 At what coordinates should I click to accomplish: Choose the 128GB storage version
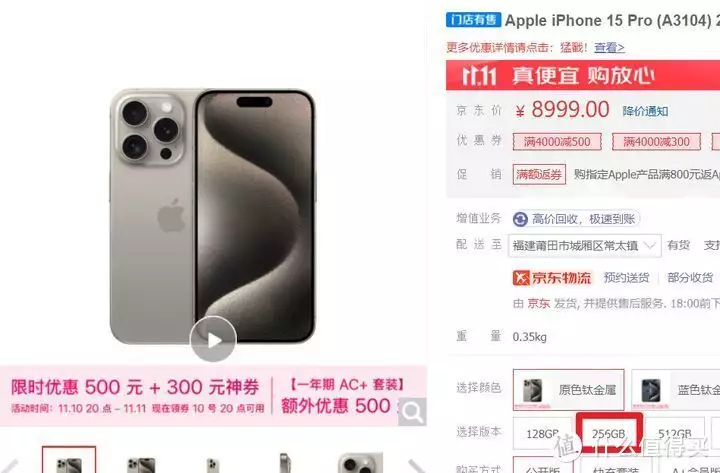[x=542, y=434]
